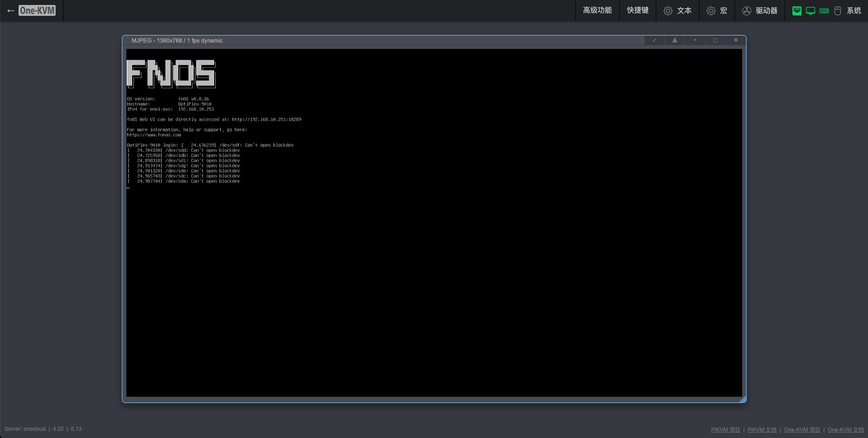868x438 pixels.
Task: Click the green keyboard status icon
Action: click(824, 11)
